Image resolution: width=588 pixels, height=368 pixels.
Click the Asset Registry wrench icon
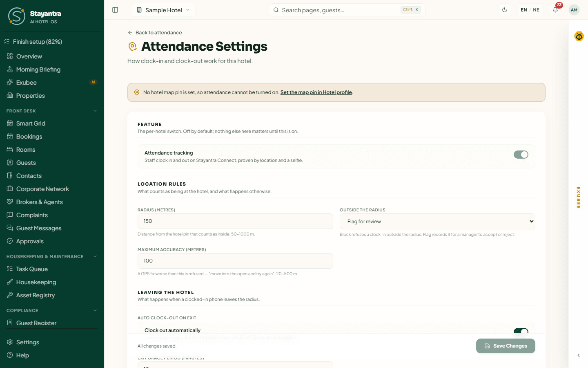coord(10,295)
